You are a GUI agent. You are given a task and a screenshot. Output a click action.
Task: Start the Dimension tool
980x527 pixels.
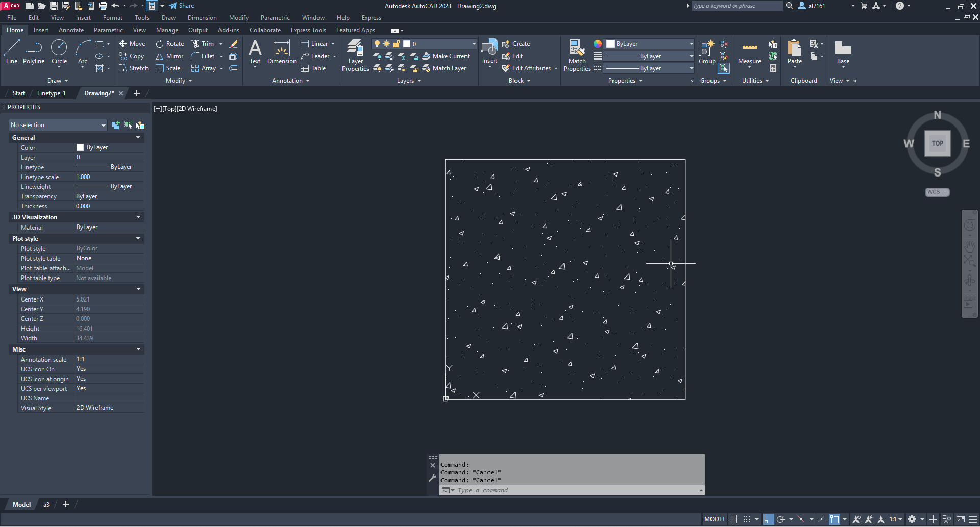[282, 53]
